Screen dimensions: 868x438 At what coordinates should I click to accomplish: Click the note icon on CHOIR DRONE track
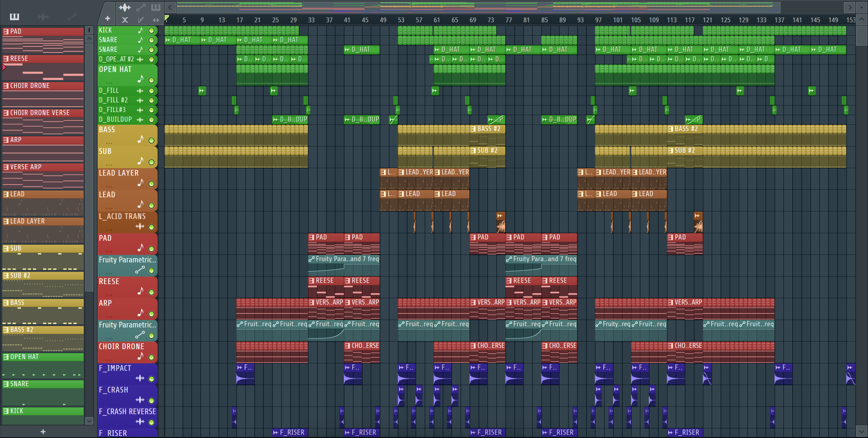coord(140,356)
